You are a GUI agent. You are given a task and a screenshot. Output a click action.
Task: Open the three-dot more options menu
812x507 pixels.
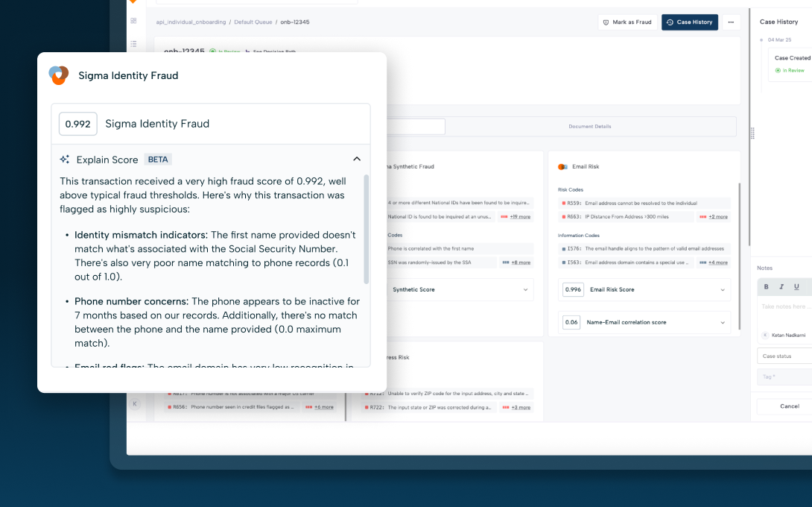point(729,22)
